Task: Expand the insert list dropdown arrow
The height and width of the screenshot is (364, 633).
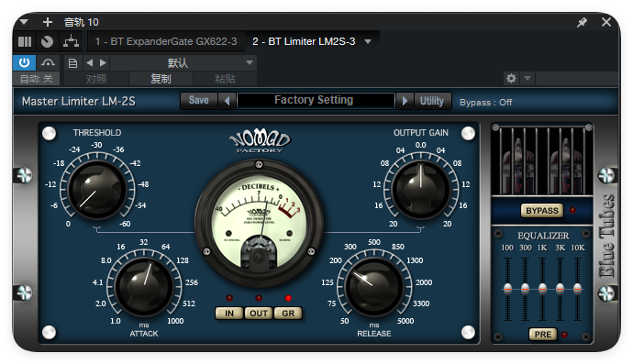Action: pyautogui.click(x=368, y=41)
